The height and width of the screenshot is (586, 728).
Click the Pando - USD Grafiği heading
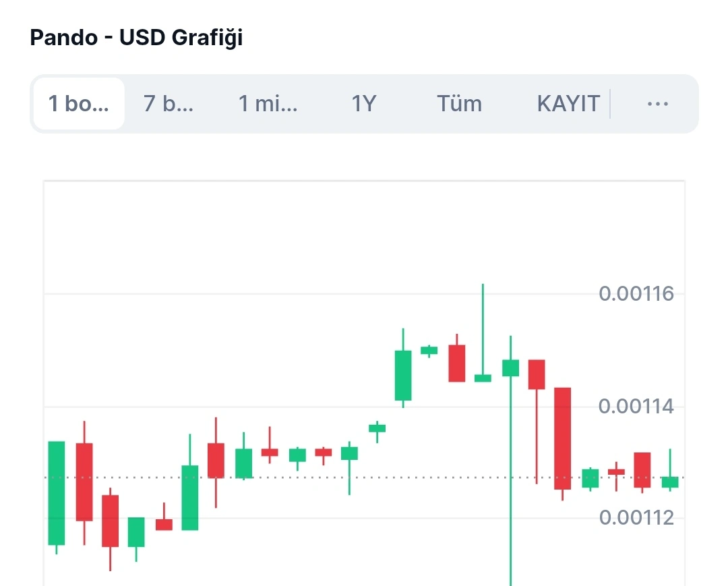coord(136,38)
